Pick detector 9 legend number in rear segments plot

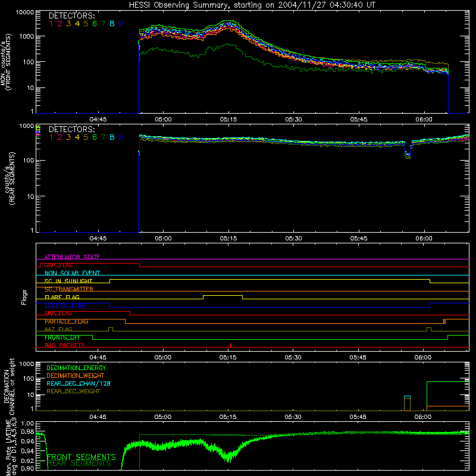tap(121, 137)
